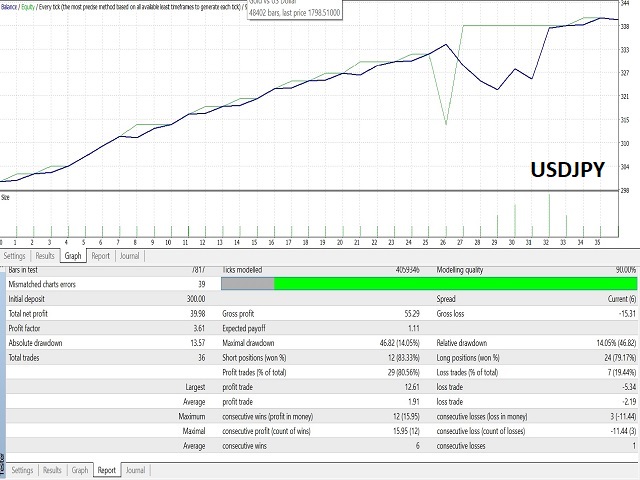
Task: Click the Tester vertical panel label
Action: 2,465
